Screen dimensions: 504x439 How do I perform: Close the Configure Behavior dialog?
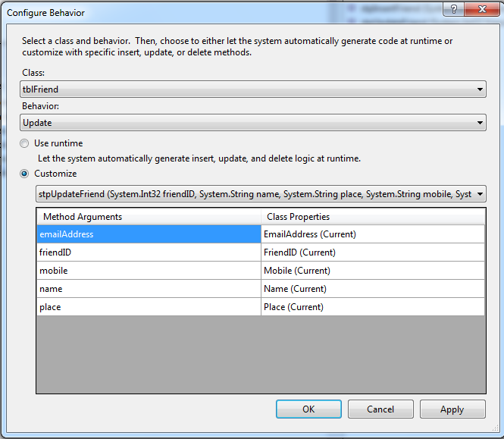(x=482, y=8)
